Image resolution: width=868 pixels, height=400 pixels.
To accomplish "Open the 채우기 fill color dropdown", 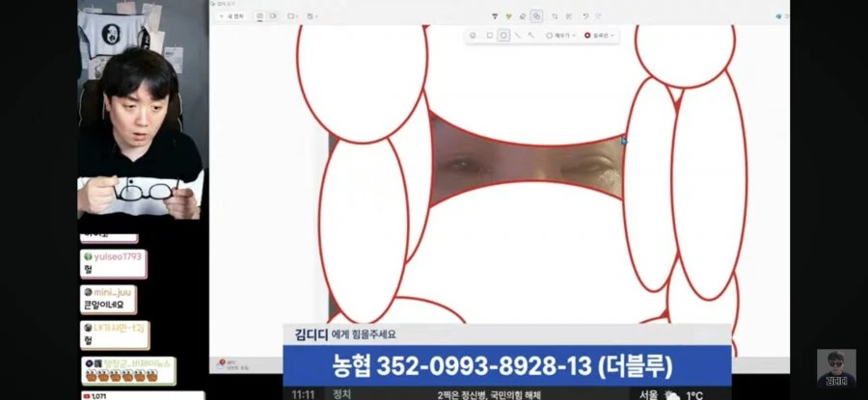I will coord(560,36).
